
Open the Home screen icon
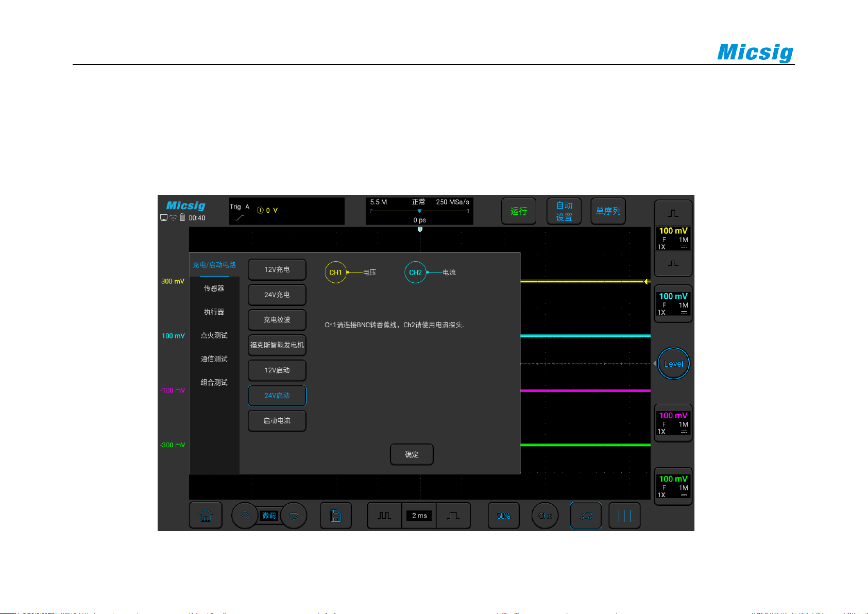(206, 515)
